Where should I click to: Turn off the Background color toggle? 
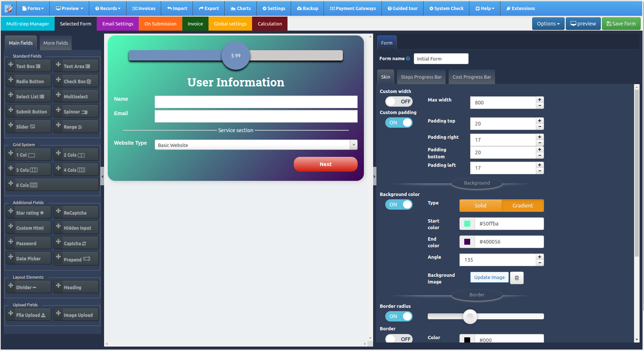[399, 204]
